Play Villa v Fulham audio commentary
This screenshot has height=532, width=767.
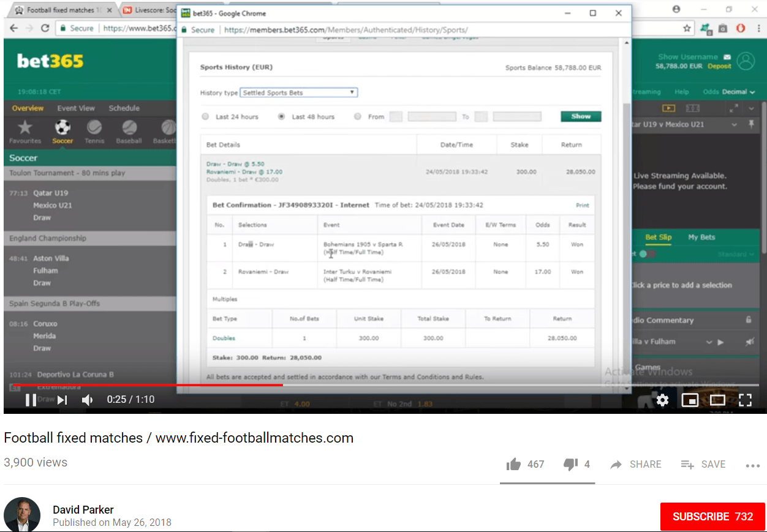pyautogui.click(x=720, y=342)
